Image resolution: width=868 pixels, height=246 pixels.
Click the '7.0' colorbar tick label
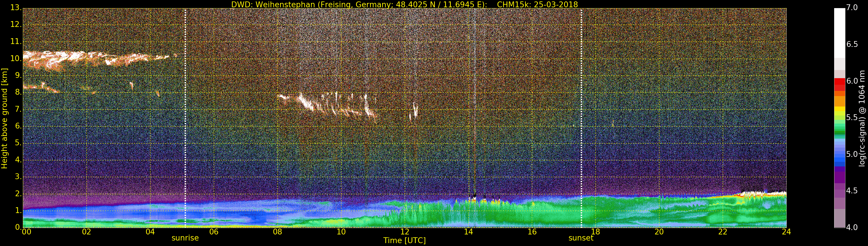pyautogui.click(x=852, y=8)
